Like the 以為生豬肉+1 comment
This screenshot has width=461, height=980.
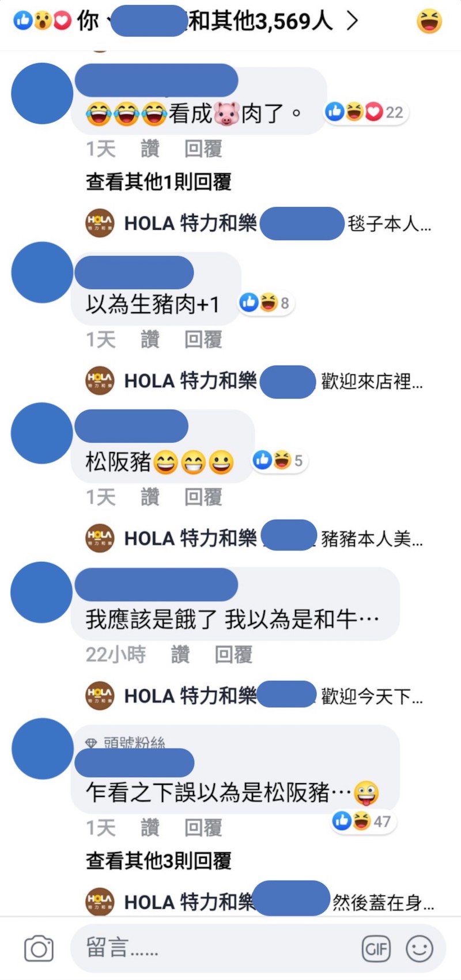tap(150, 340)
